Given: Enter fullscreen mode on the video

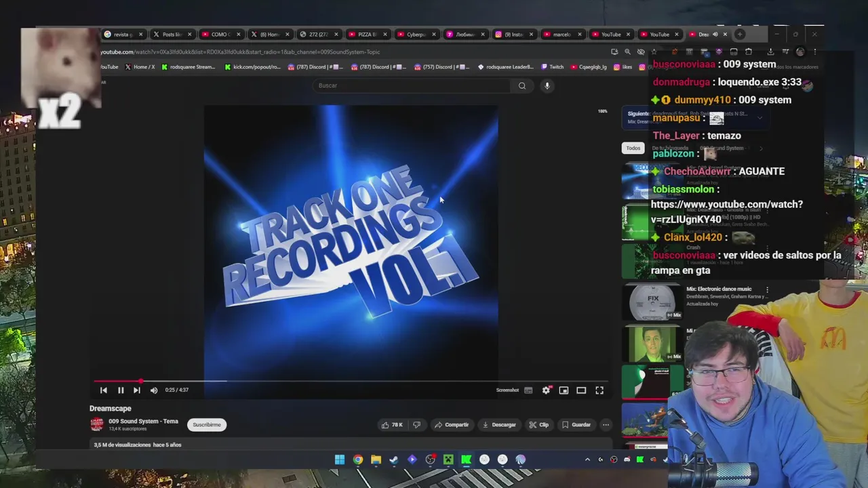Looking at the screenshot, I should (x=599, y=390).
